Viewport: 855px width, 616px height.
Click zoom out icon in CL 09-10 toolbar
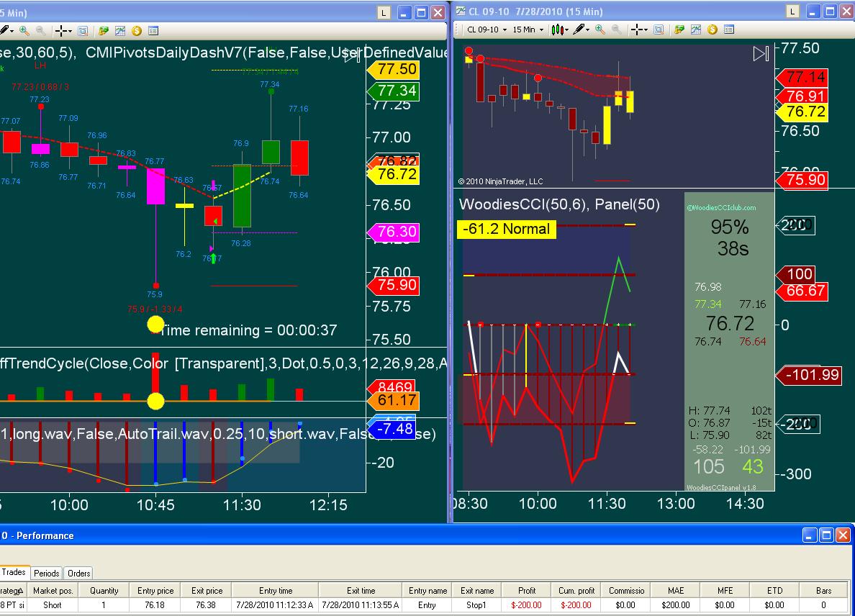point(616,30)
